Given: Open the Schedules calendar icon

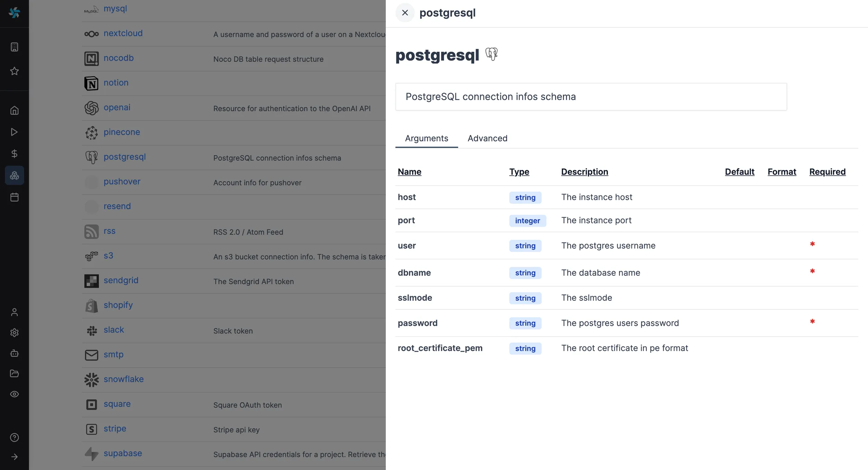Looking at the screenshot, I should 14,197.
